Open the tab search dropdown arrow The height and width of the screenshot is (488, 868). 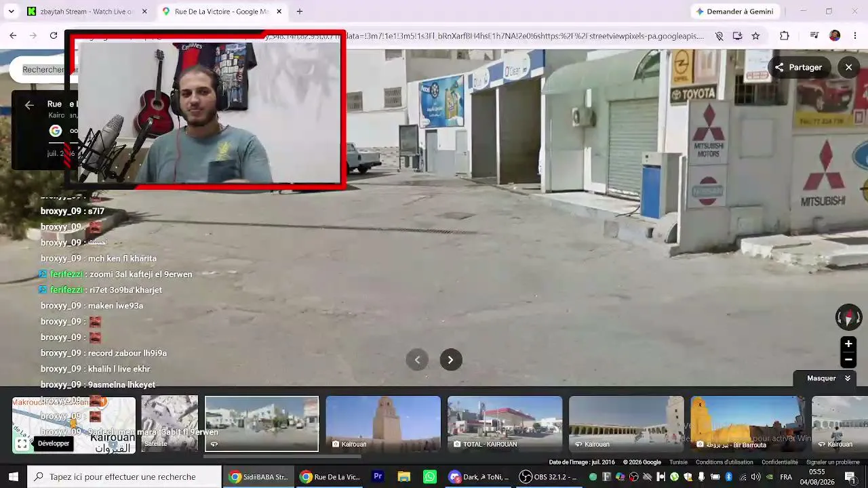tap(11, 12)
